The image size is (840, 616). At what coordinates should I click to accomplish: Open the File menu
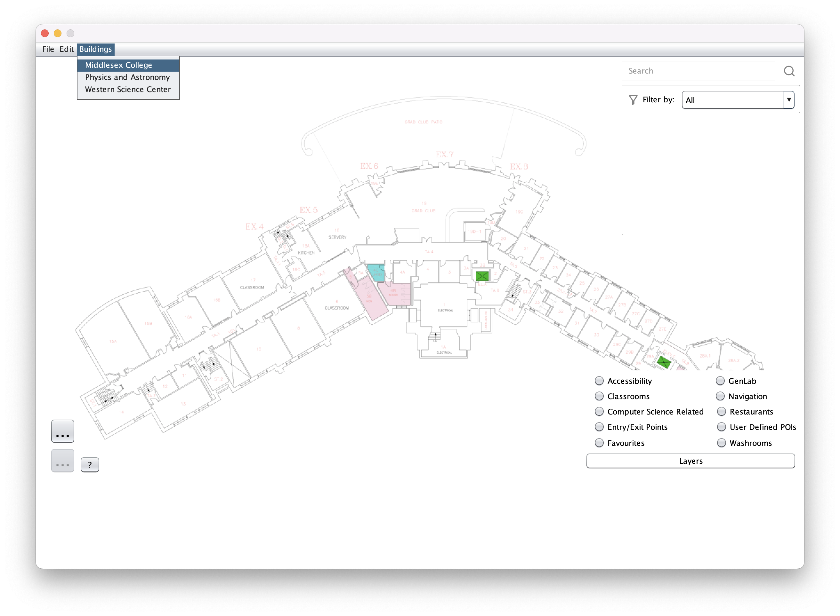point(48,49)
